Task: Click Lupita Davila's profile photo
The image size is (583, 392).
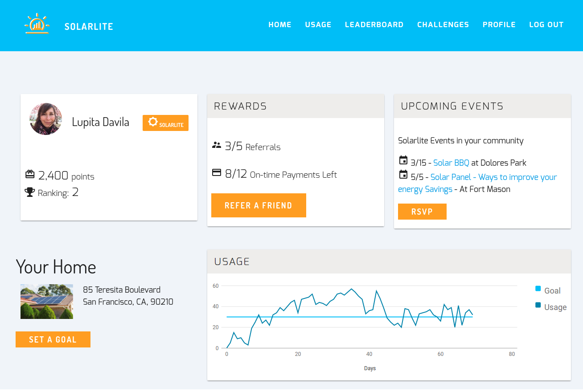Action: point(46,119)
